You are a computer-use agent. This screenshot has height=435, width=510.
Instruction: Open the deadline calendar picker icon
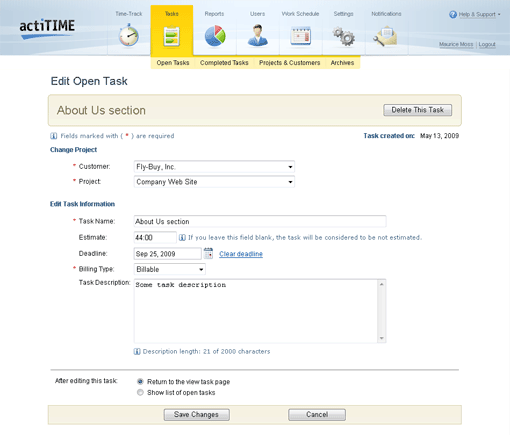pyautogui.click(x=208, y=253)
